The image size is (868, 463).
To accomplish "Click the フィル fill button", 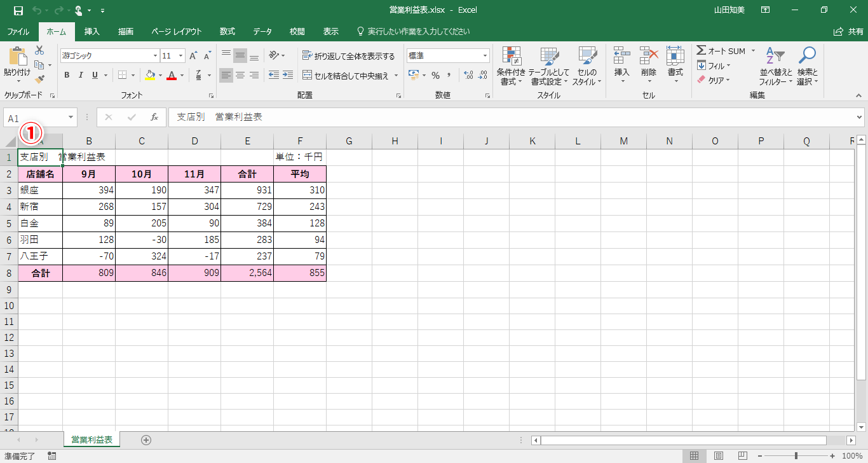I will [x=714, y=66].
